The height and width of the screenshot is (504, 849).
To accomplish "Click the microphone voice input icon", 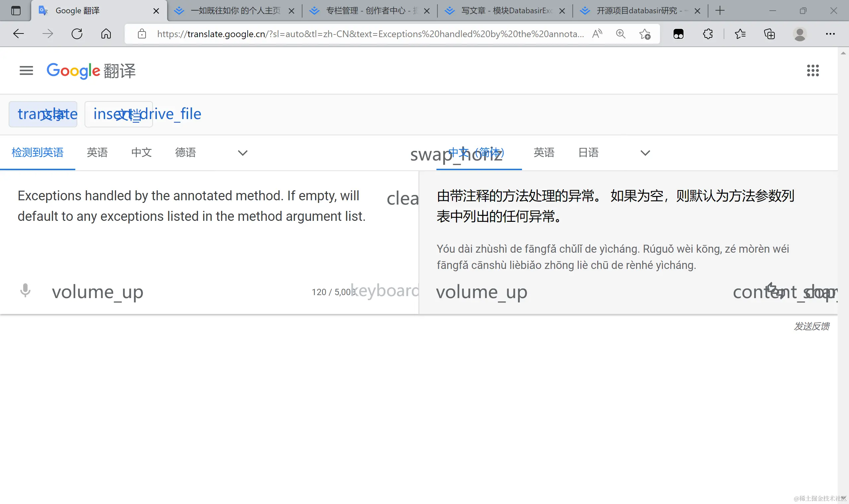I will [x=25, y=291].
